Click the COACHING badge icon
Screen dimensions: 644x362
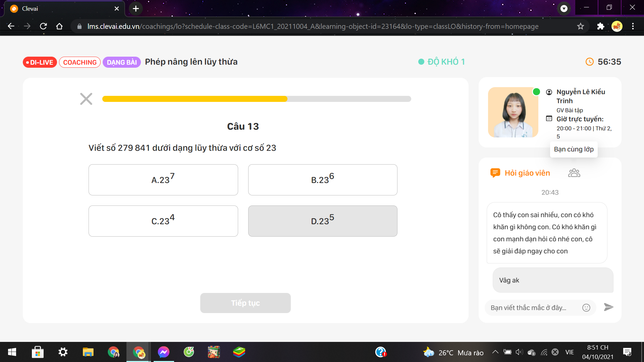tap(79, 62)
